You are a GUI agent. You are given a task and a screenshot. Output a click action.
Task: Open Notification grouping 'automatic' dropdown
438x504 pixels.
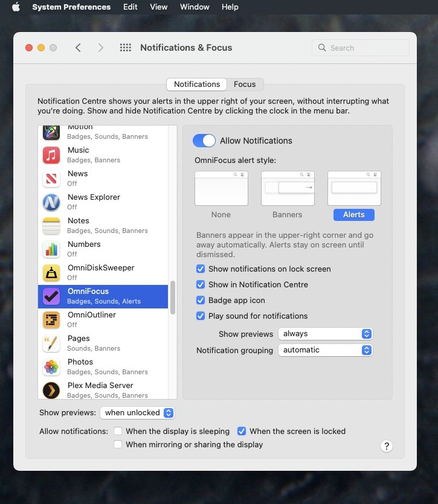(326, 349)
